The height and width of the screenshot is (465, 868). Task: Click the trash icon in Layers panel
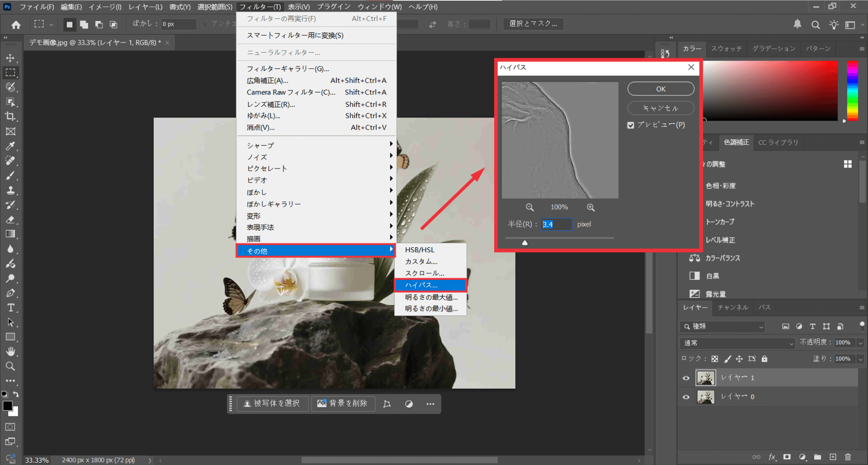848,457
